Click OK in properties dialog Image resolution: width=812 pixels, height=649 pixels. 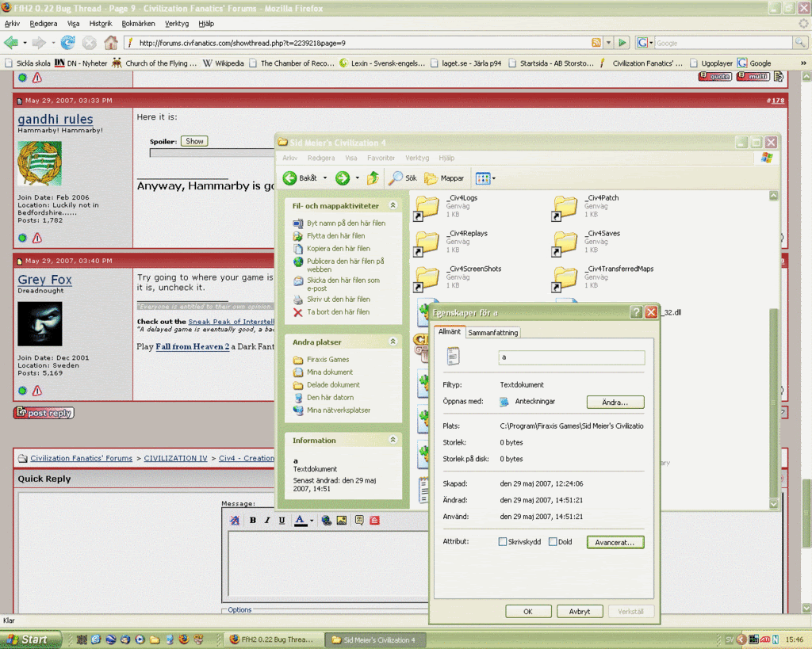click(528, 611)
